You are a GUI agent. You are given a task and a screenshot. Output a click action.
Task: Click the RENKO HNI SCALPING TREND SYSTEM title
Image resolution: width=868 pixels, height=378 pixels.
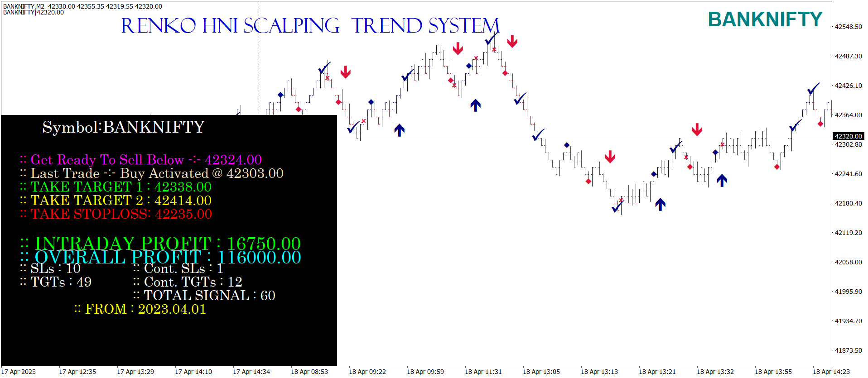pos(310,26)
